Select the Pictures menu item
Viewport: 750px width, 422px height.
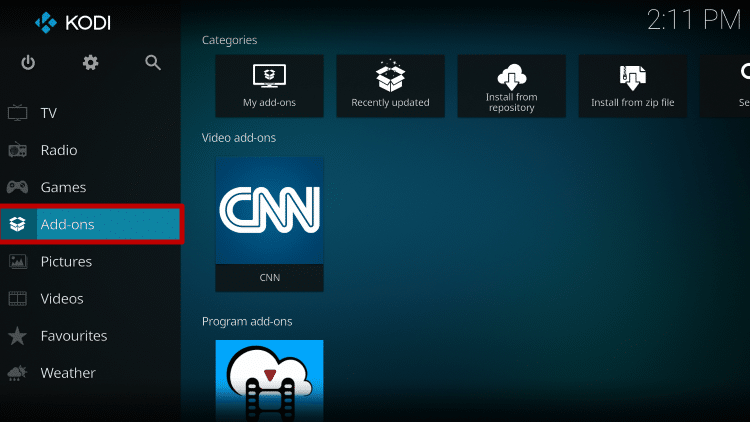90,261
